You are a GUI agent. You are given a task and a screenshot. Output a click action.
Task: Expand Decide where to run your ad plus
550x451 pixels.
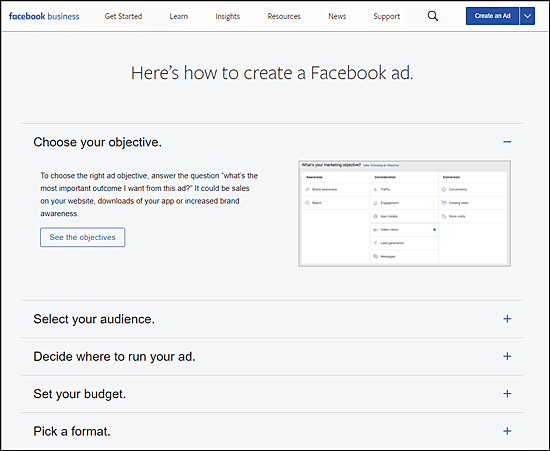click(507, 356)
